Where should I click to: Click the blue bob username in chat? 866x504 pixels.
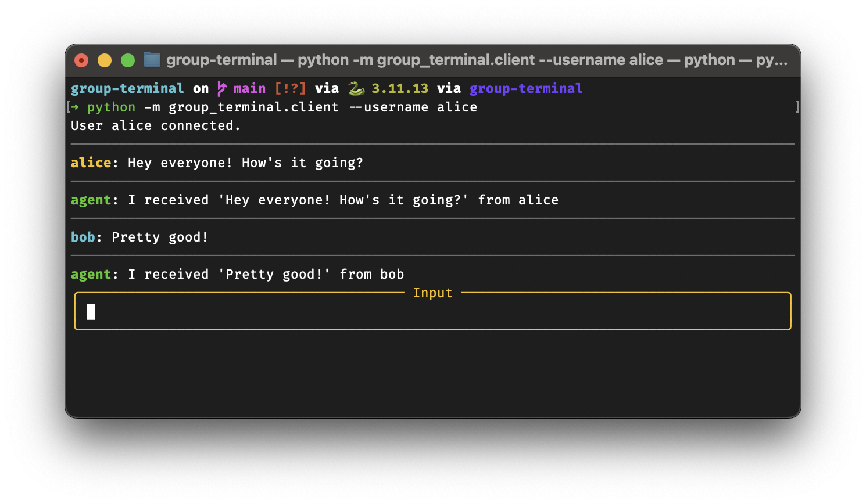coord(83,237)
